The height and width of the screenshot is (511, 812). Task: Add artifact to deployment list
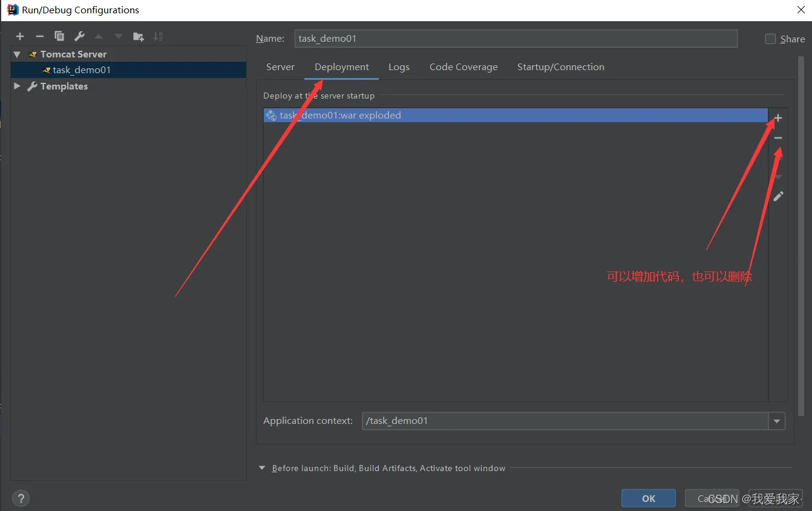click(x=778, y=119)
